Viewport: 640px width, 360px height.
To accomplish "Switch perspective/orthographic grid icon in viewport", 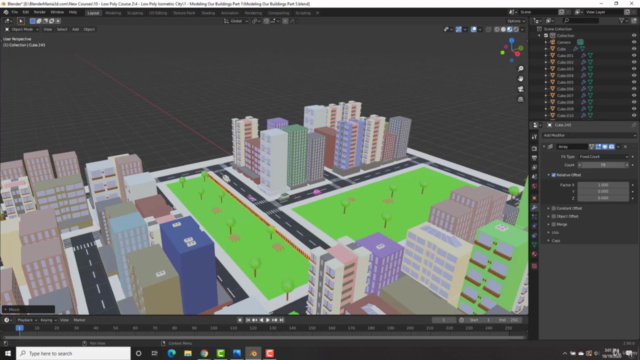I will (520, 99).
